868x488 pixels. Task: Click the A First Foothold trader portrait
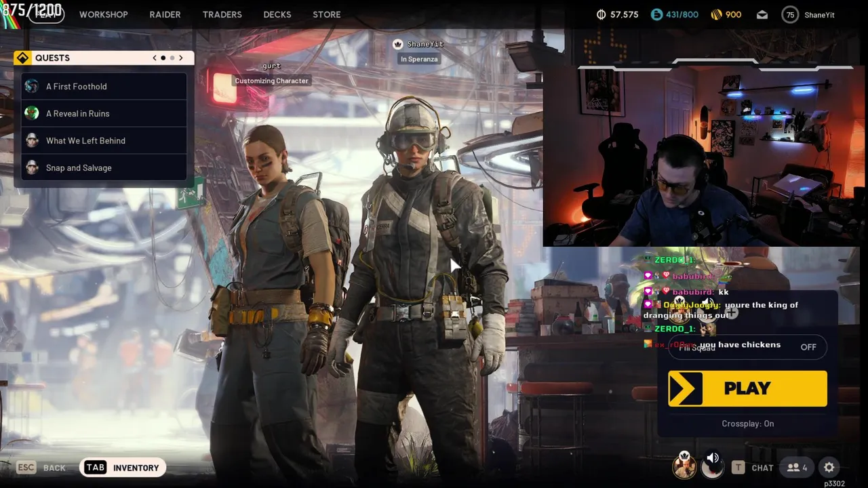click(x=32, y=86)
